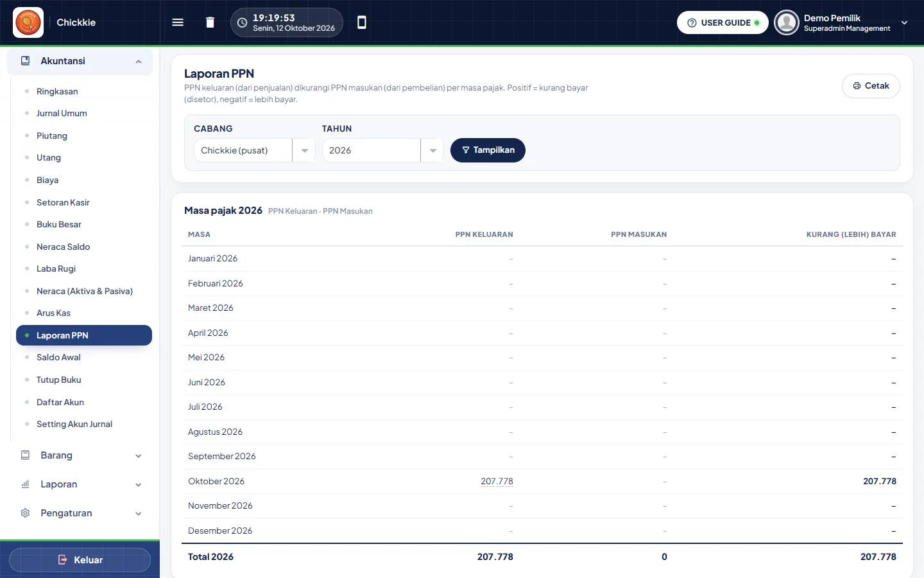The image size is (924, 578).
Task: Open the Tahun dropdown showing 2026
Action: coord(382,150)
